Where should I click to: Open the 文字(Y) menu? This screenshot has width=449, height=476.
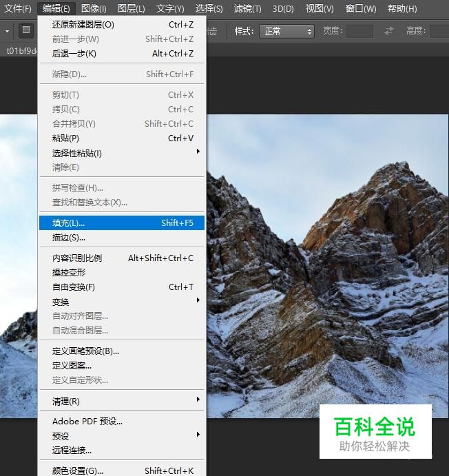coord(170,8)
